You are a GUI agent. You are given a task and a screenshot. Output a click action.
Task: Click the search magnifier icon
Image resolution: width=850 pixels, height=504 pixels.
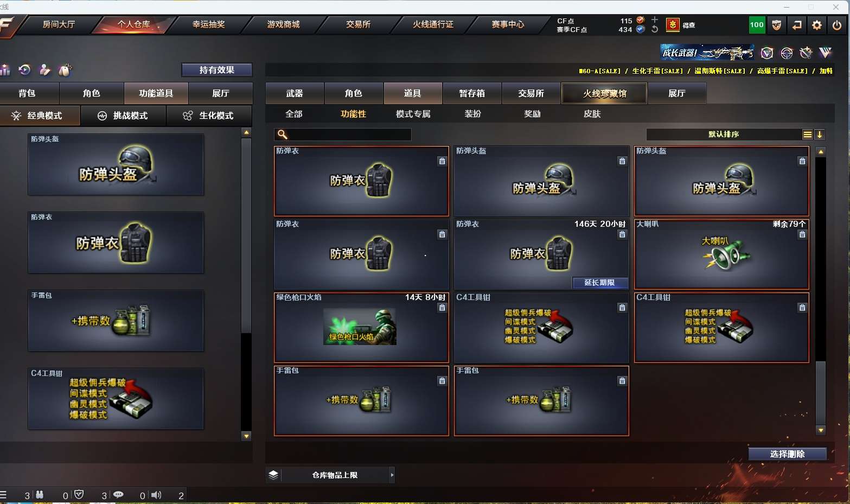(282, 134)
